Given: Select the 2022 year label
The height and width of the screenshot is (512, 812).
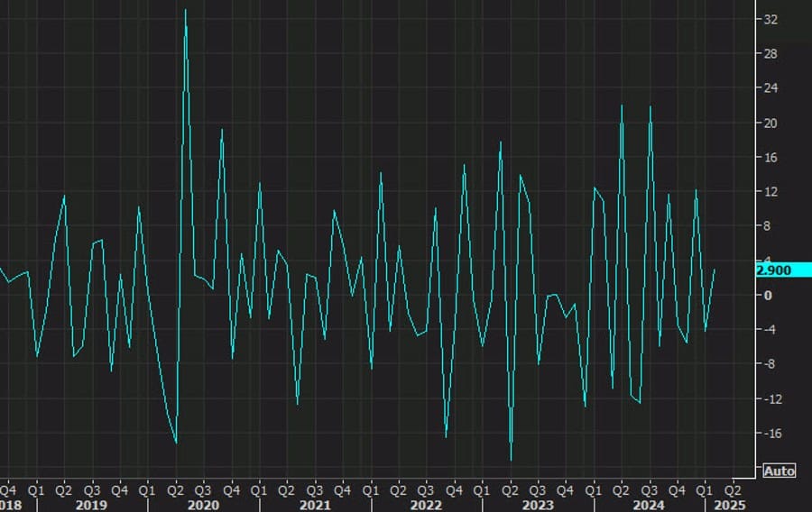Looking at the screenshot, I should [x=427, y=505].
